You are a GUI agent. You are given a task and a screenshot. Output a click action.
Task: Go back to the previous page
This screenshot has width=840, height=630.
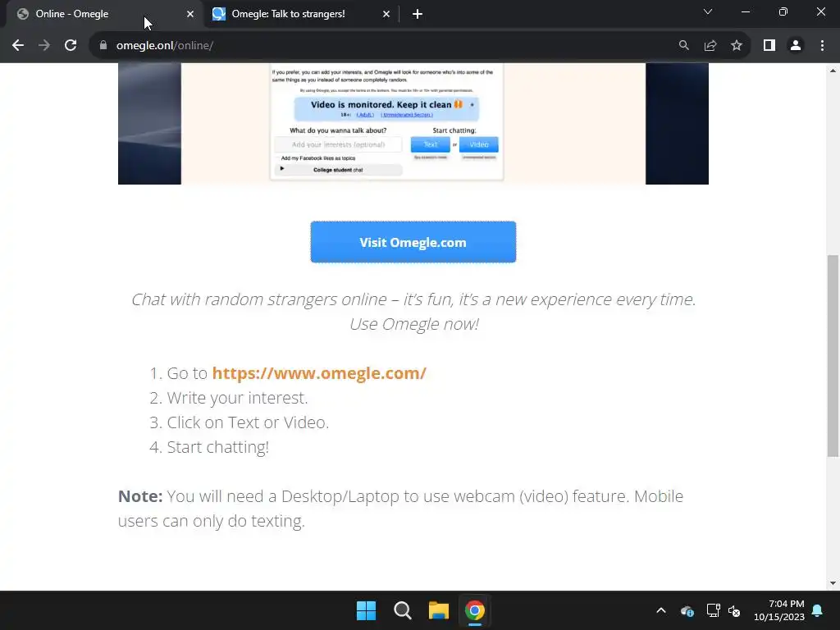tap(18, 46)
